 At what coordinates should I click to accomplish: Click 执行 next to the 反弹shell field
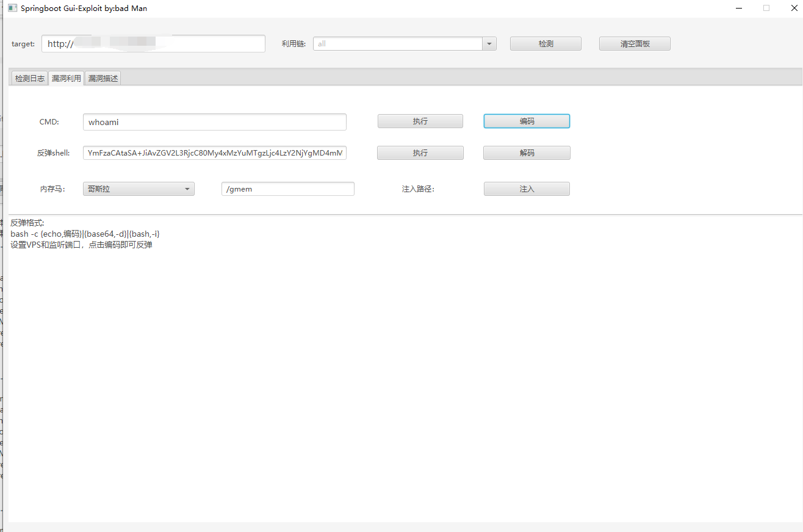420,153
